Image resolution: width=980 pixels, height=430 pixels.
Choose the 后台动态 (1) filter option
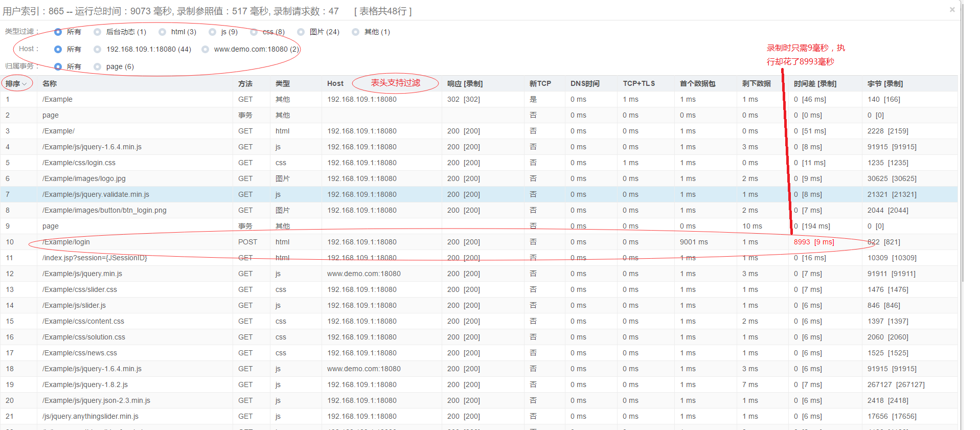(98, 32)
